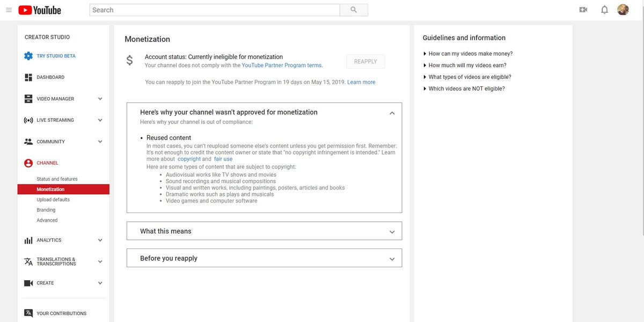Switch to the Branding channel section
The image size is (644, 322).
49,210
